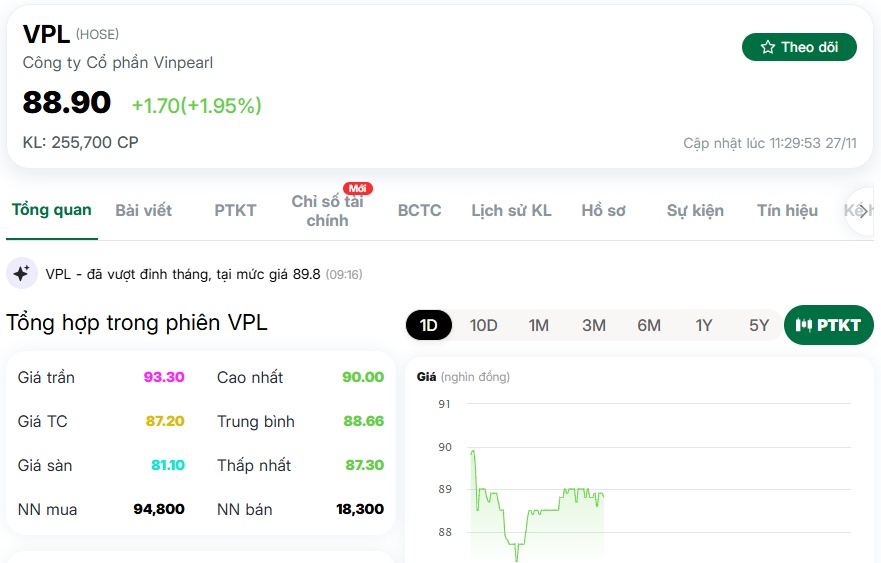Click the Thấp nhất value 87.30
Viewport: 881px width, 563px height.
(365, 465)
